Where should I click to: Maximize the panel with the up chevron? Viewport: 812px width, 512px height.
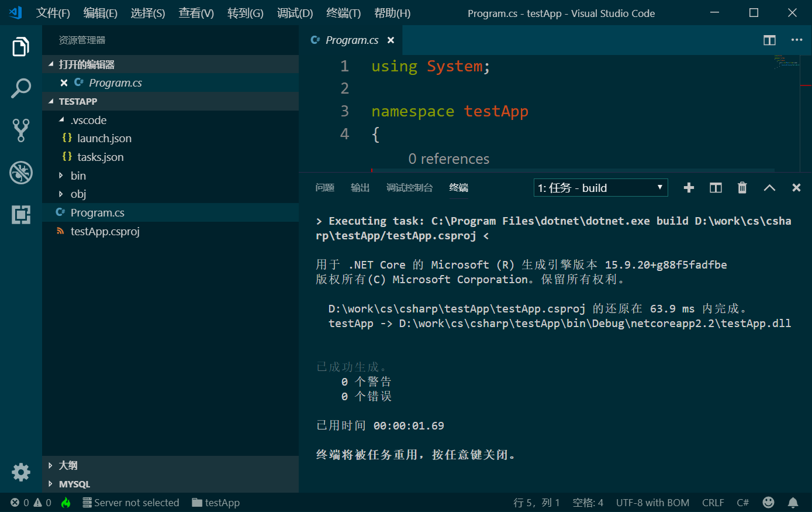coord(769,188)
